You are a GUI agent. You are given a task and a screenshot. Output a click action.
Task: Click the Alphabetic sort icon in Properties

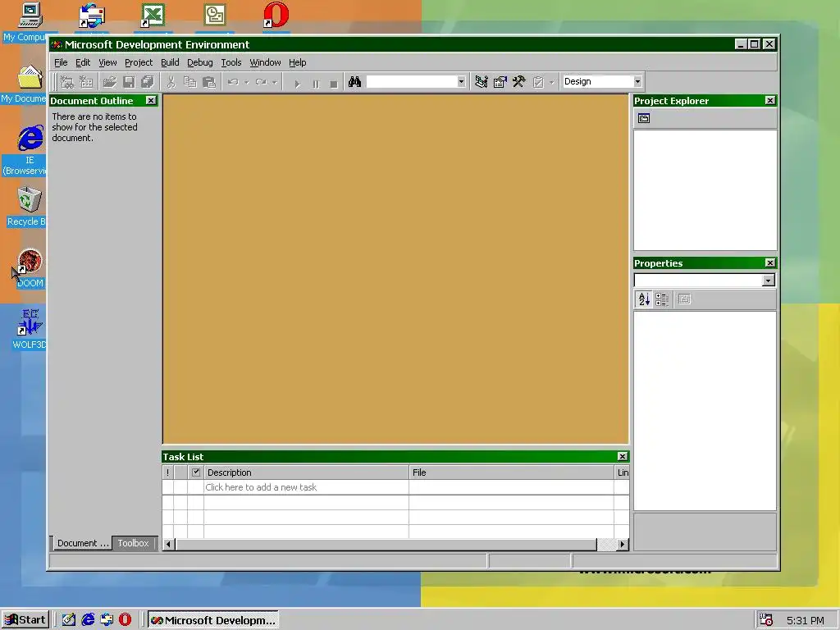click(644, 299)
